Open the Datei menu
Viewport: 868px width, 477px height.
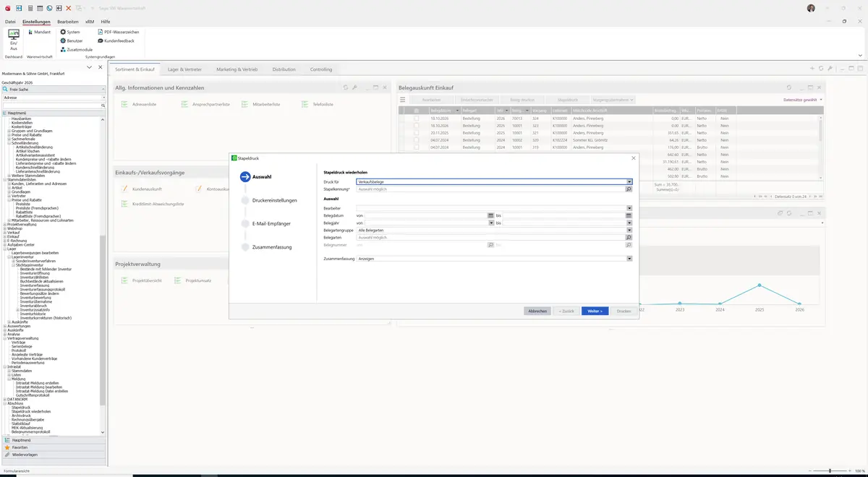[x=10, y=22]
